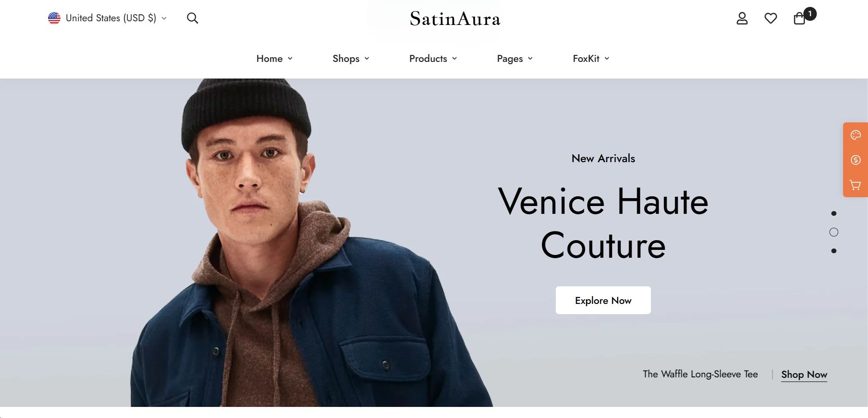Expand the FoxKit menu dropdown
The height and width of the screenshot is (418, 868).
(x=591, y=59)
